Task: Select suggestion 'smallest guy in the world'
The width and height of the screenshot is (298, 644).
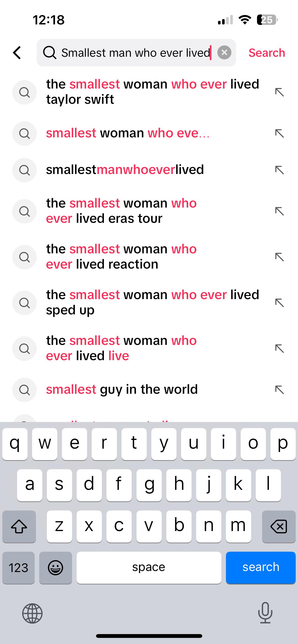Action: click(x=122, y=389)
